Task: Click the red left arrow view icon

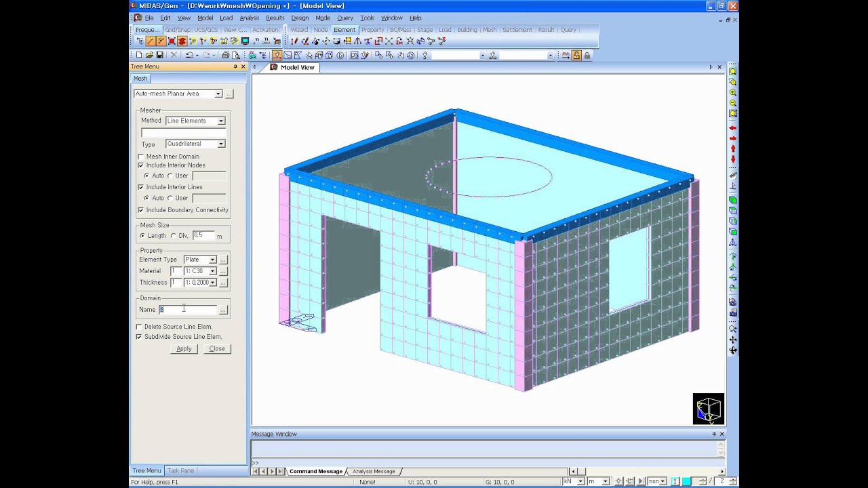Action: (733, 127)
